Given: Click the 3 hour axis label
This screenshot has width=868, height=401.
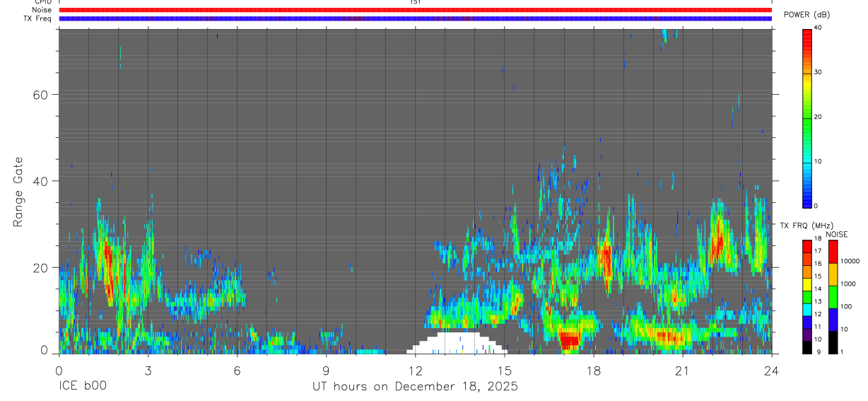Looking at the screenshot, I should [148, 370].
